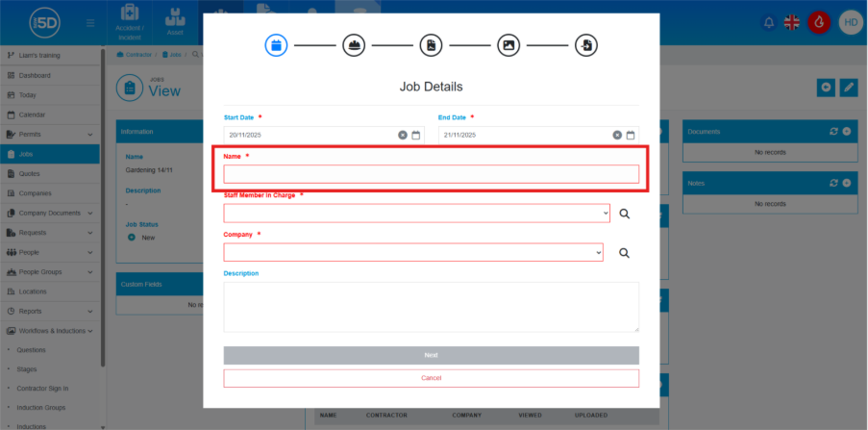Click into the Name input field
Screen dimensions: 868x430
[x=431, y=174]
